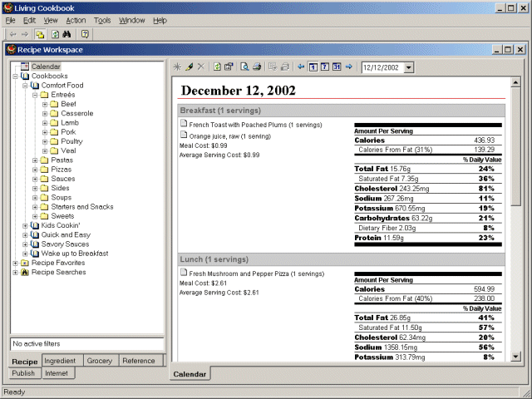This screenshot has height=399, width=532.
Task: Expand the Beef folder
Action: point(45,104)
